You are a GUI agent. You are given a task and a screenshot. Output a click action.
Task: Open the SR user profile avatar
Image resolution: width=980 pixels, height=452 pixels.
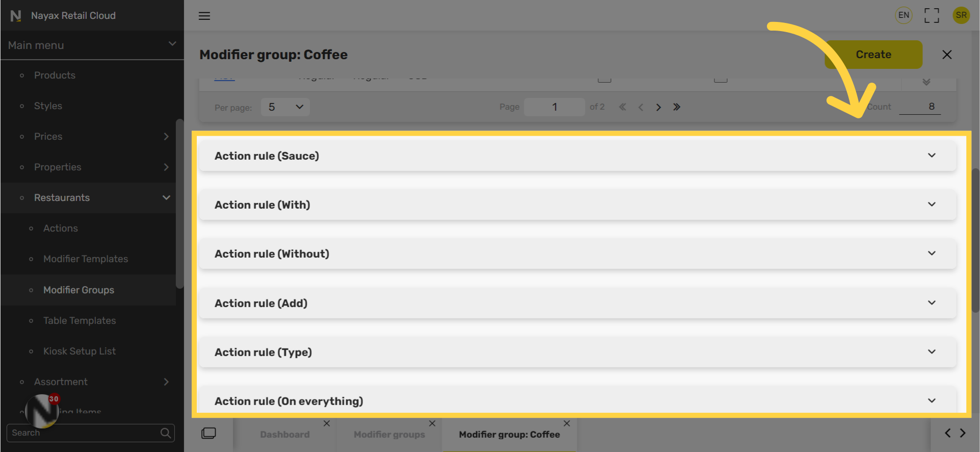click(x=961, y=15)
